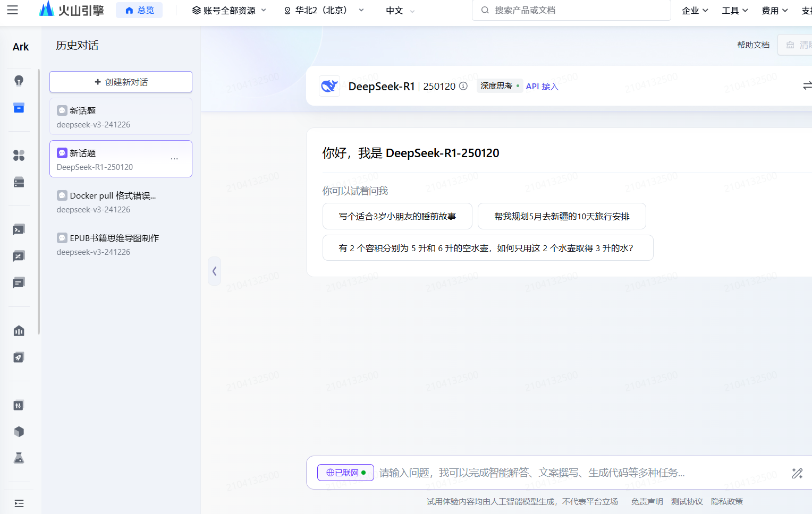Click the search magnifier icon
This screenshot has height=514, width=812.
[x=485, y=10]
